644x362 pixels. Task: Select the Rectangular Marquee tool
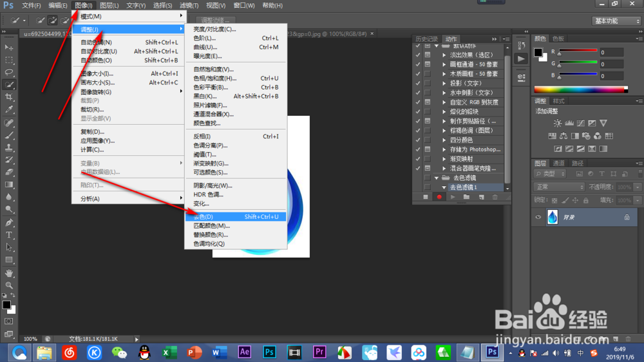(8, 60)
